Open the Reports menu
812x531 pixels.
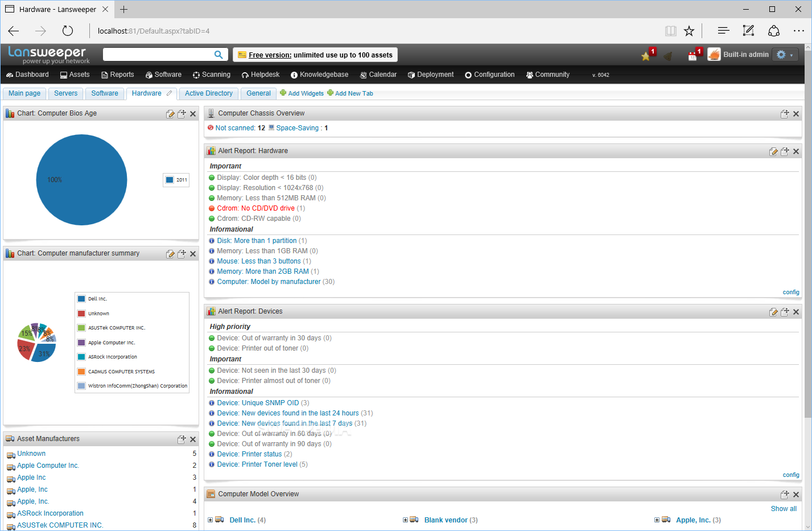click(117, 75)
